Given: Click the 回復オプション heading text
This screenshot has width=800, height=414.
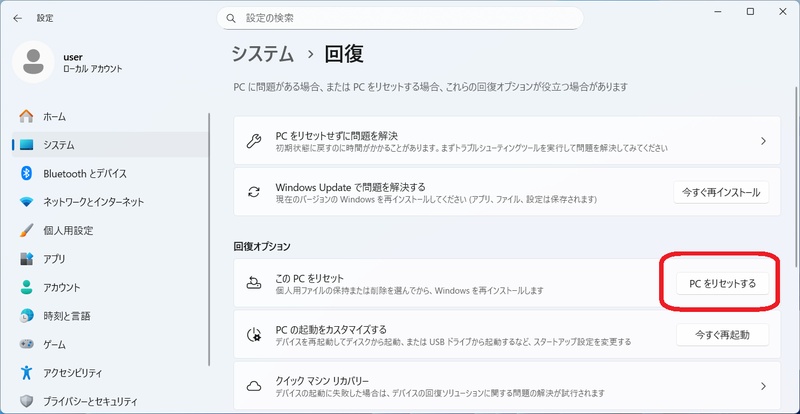Looking at the screenshot, I should click(262, 247).
